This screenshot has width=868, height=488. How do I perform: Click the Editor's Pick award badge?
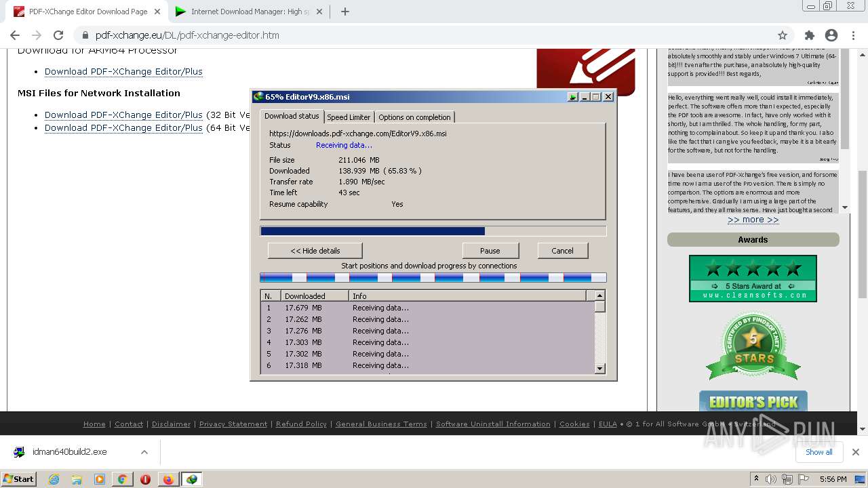(x=753, y=401)
